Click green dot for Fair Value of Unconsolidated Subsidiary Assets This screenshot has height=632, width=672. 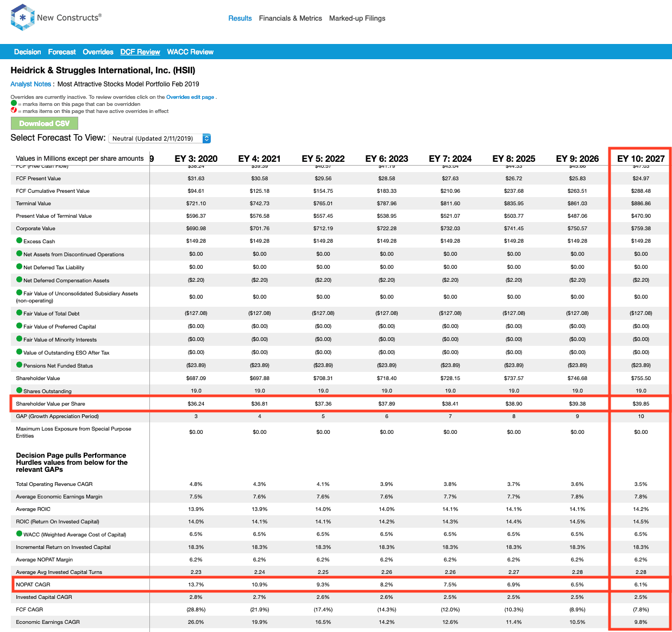19,293
